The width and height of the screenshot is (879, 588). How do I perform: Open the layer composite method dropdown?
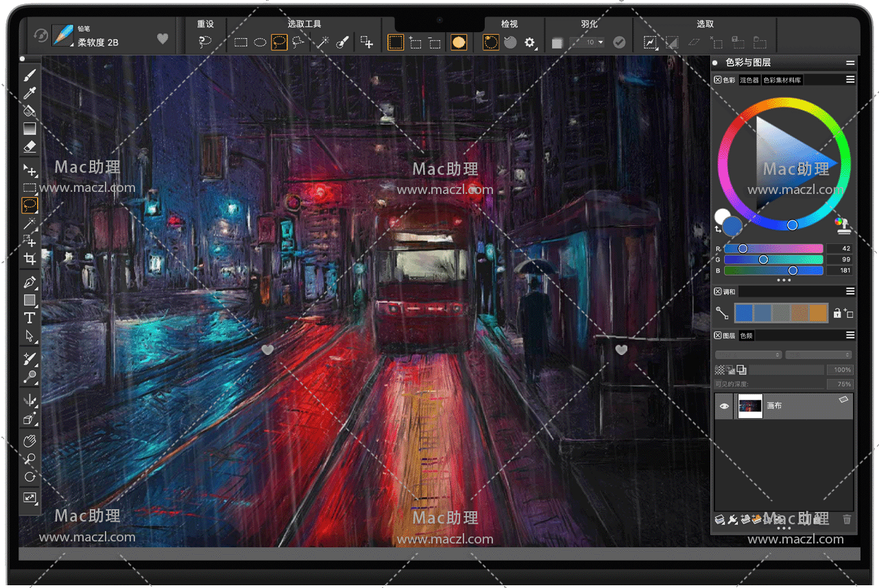(x=749, y=354)
